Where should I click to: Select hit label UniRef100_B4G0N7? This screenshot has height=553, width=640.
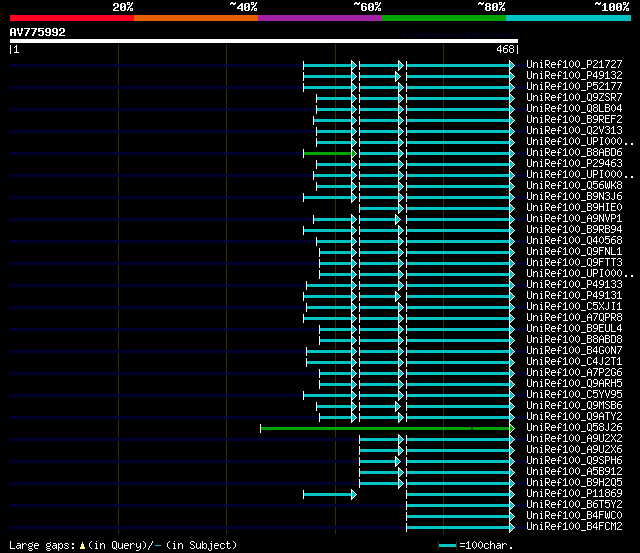[x=574, y=351]
